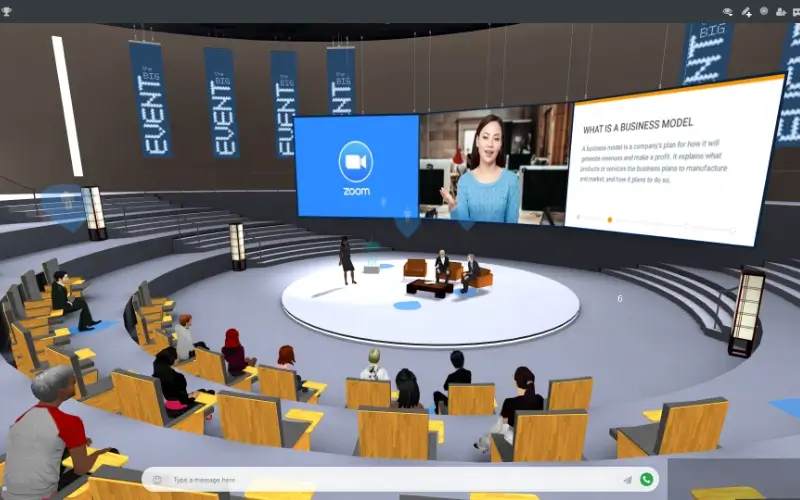This screenshot has width=800, height=500.
Task: Click the Zoom logo screen panel
Action: (356, 166)
